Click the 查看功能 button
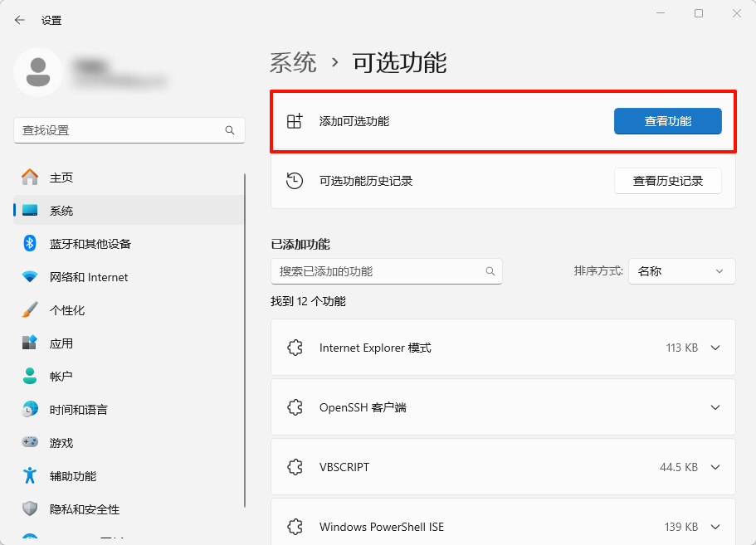The height and width of the screenshot is (545, 756). (667, 120)
